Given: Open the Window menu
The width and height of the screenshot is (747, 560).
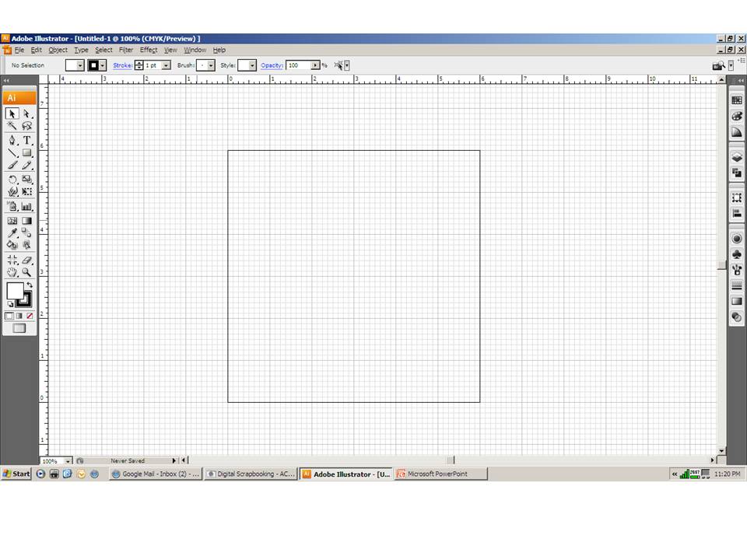Looking at the screenshot, I should 195,50.
